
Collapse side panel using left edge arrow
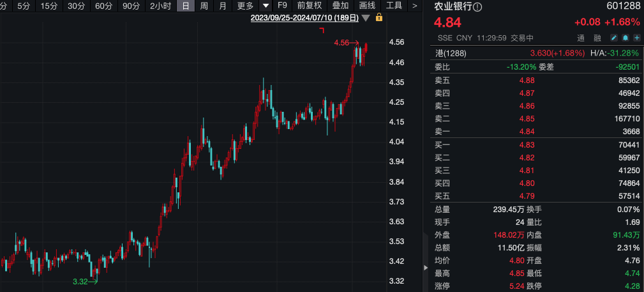point(426,268)
